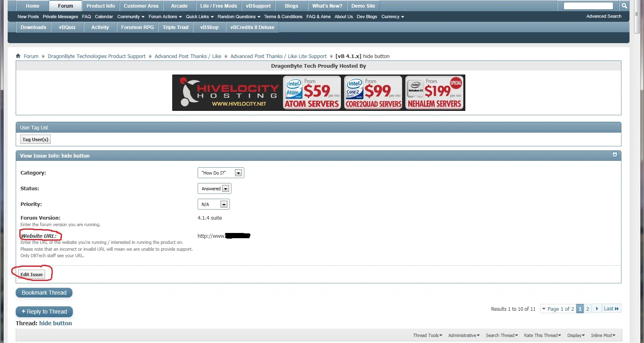Collapse the View Issue Info panel

(x=615, y=155)
